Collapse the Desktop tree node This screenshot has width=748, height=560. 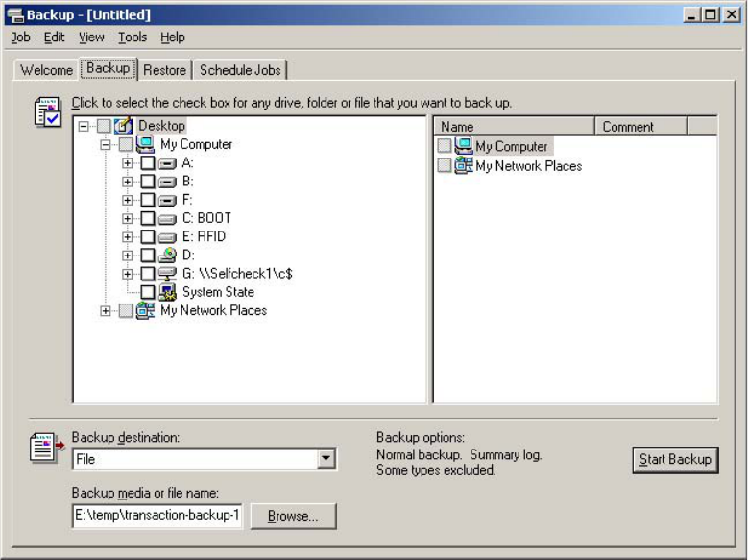tap(84, 126)
